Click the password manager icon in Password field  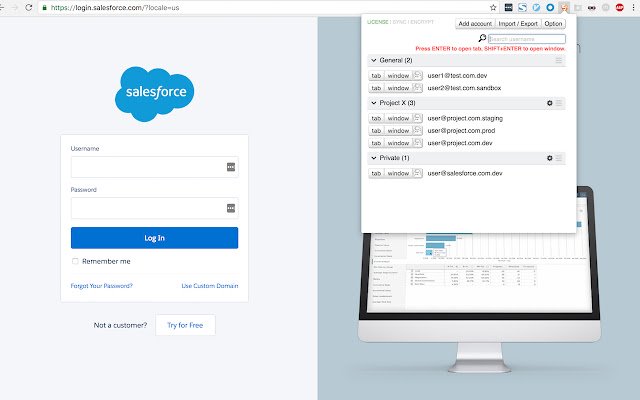pyautogui.click(x=231, y=208)
